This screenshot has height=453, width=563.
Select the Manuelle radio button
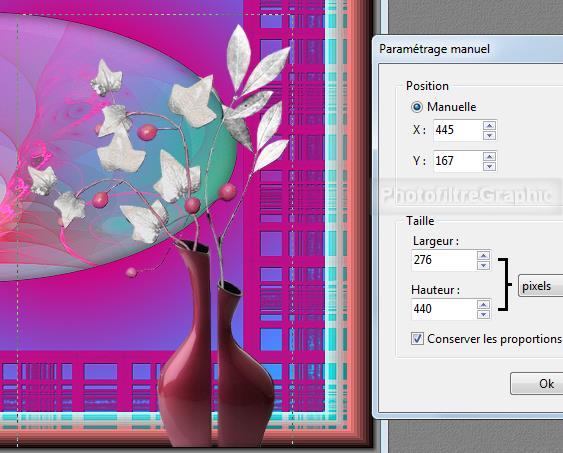[x=417, y=107]
